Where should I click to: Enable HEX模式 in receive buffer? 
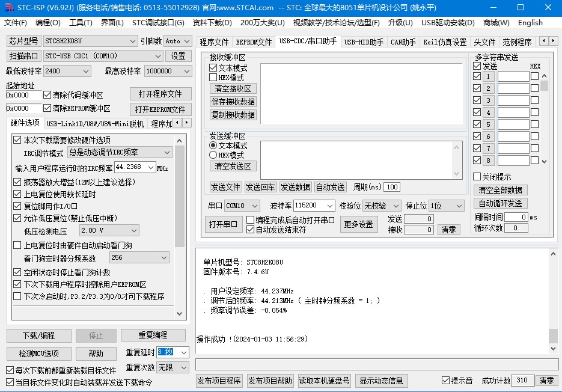(x=213, y=78)
